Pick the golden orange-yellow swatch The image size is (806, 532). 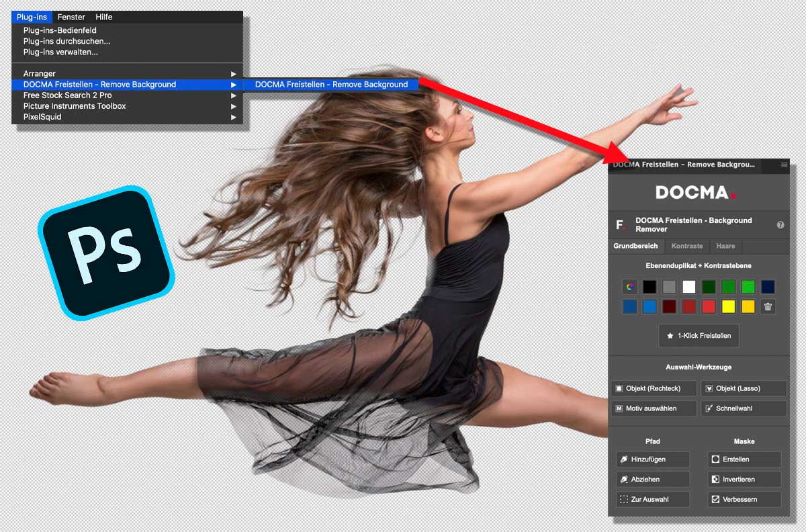point(748,307)
